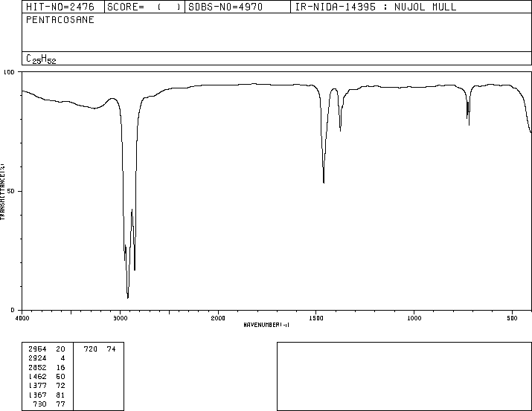Click the 50 transmittance axis label
Screen dimensions: 532x411
click(11, 191)
